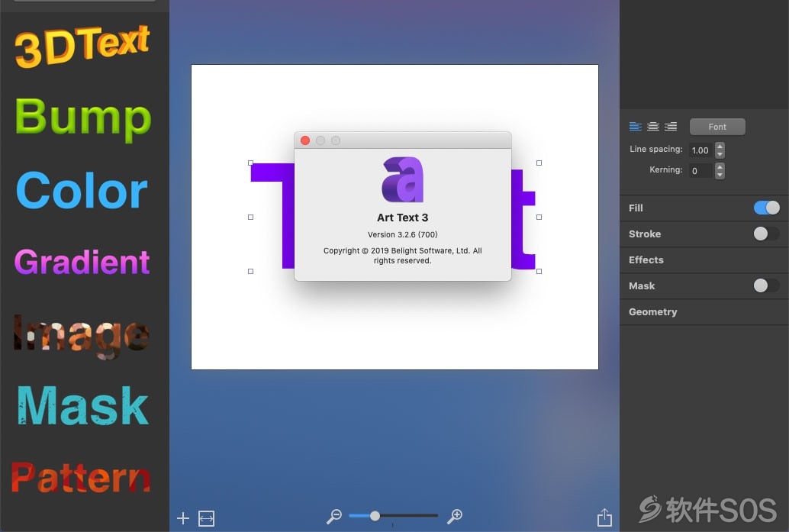The width and height of the screenshot is (789, 532).
Task: Center-align the text
Action: pos(653,127)
